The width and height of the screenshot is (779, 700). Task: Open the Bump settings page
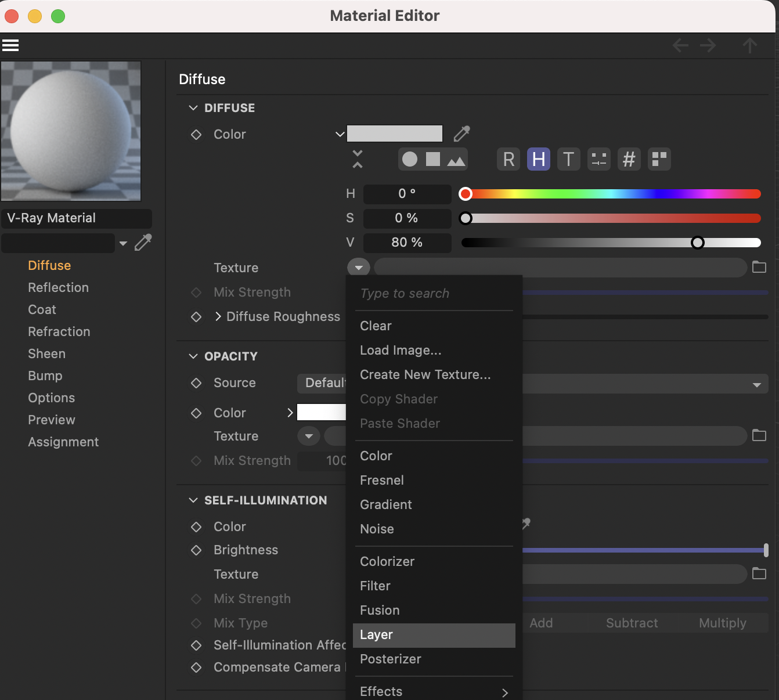[x=45, y=376]
